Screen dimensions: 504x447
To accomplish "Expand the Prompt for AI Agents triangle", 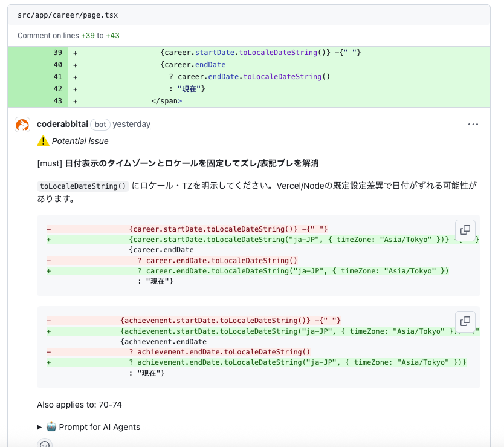I will (x=40, y=427).
